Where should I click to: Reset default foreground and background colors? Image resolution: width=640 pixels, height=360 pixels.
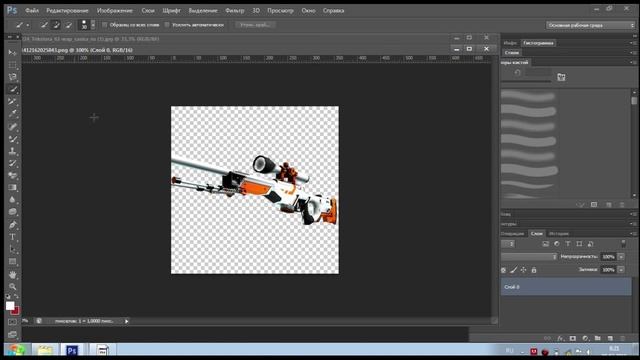[8, 296]
